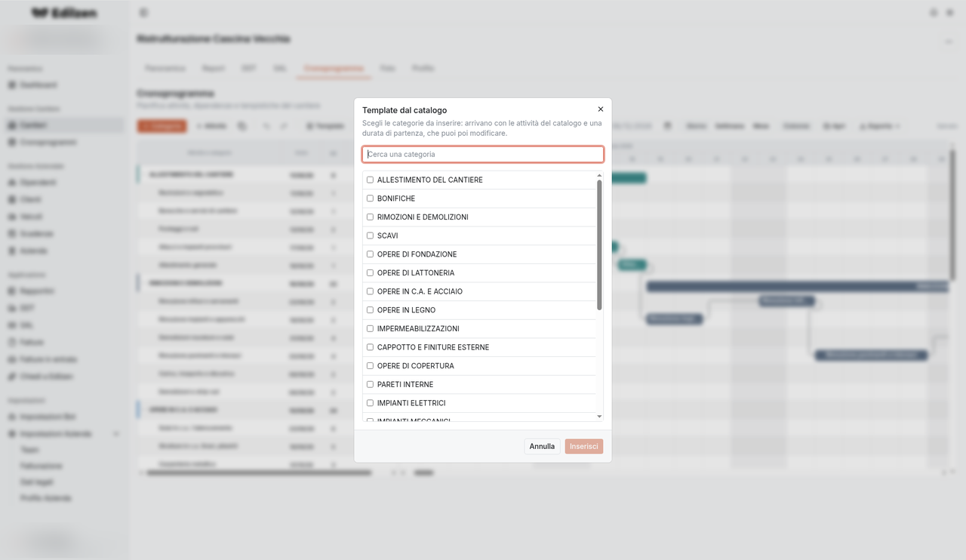Select the OPERE DI FONDAZIONE checkbox

click(370, 254)
